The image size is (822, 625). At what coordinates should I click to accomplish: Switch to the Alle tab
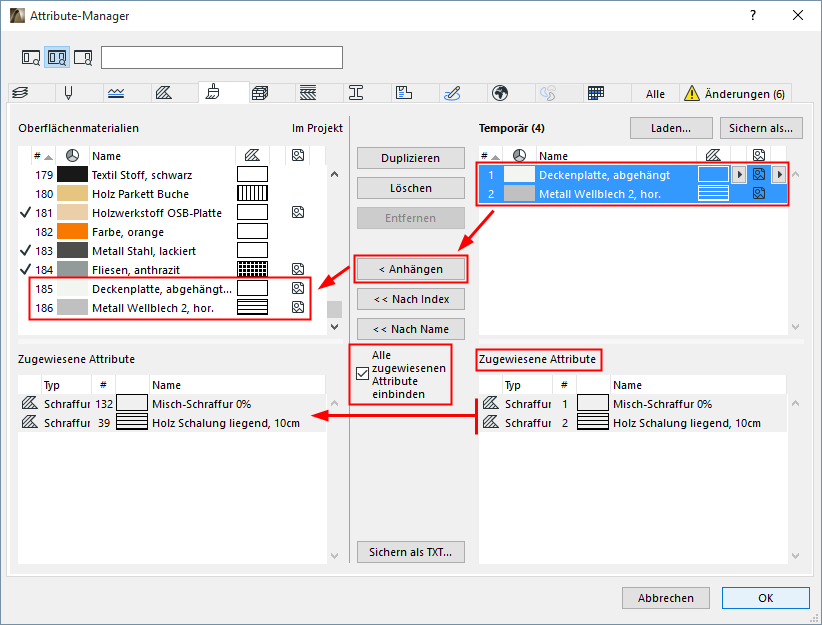point(655,94)
